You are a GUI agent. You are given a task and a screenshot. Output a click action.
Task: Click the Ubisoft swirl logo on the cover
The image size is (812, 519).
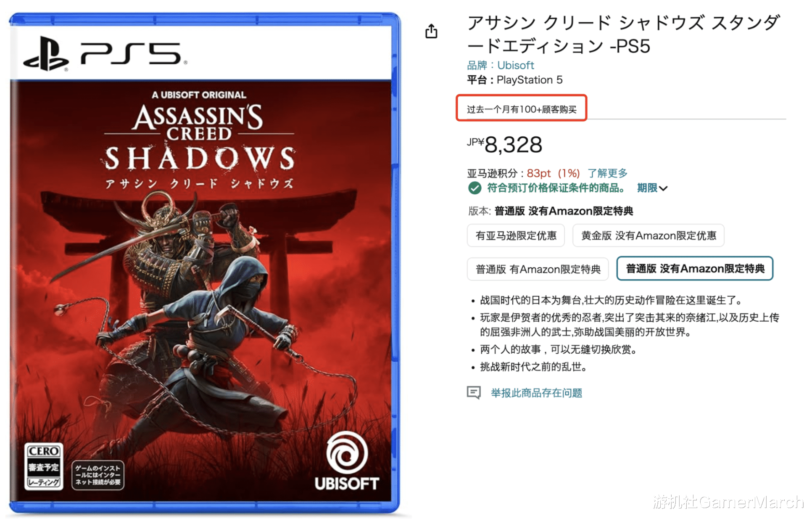pos(347,453)
